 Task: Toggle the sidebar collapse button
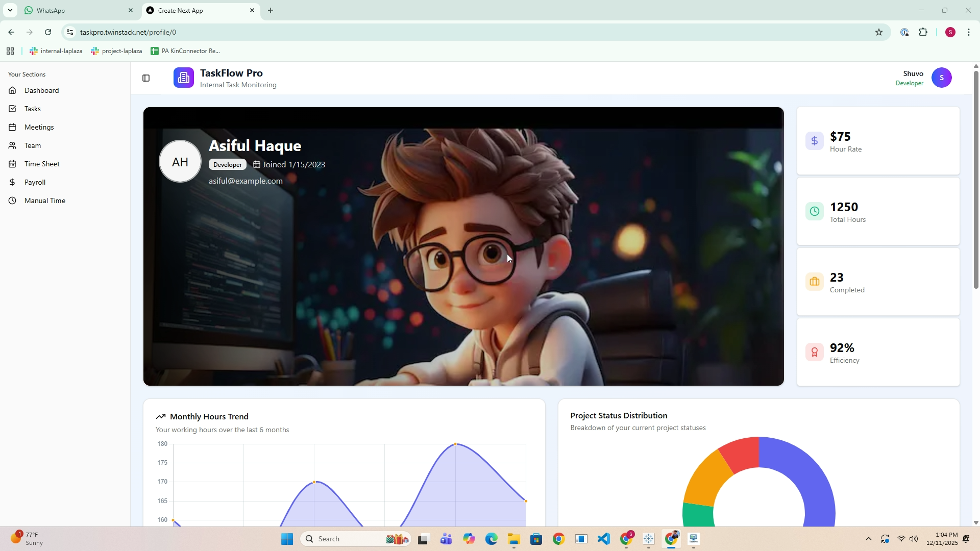point(146,78)
